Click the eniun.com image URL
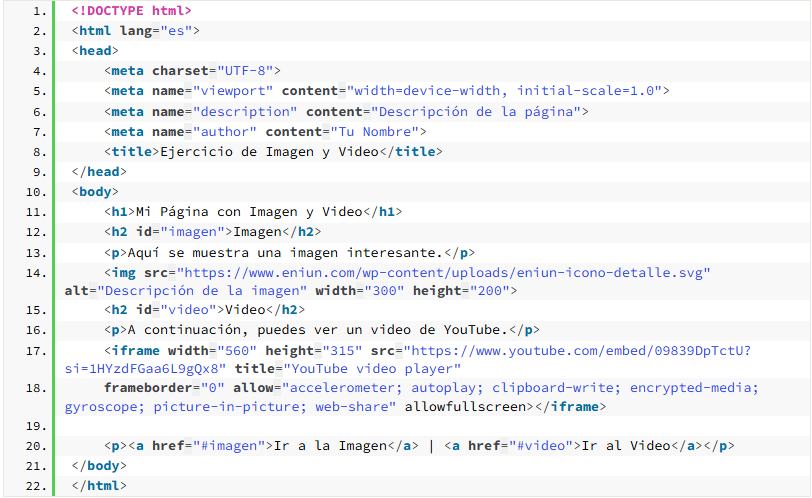 (443, 272)
